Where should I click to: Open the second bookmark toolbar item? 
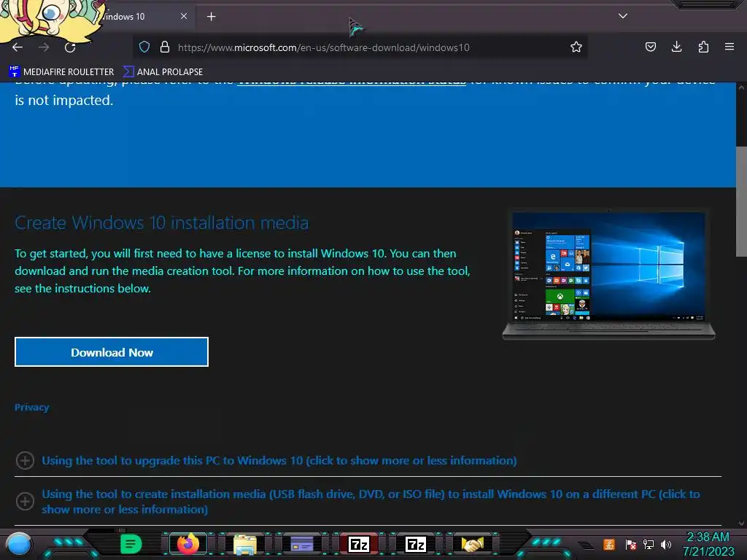coord(163,72)
